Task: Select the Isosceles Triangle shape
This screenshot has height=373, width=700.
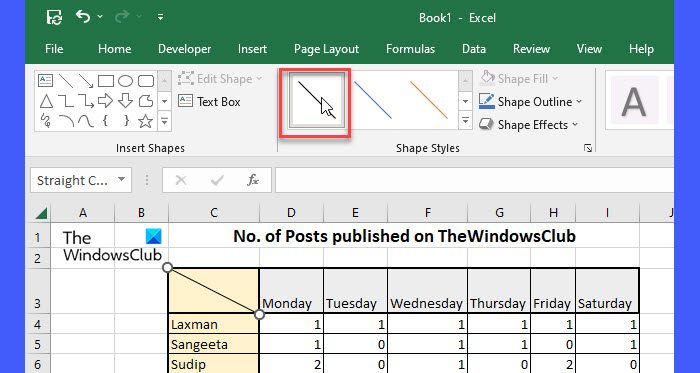Action: tap(46, 101)
